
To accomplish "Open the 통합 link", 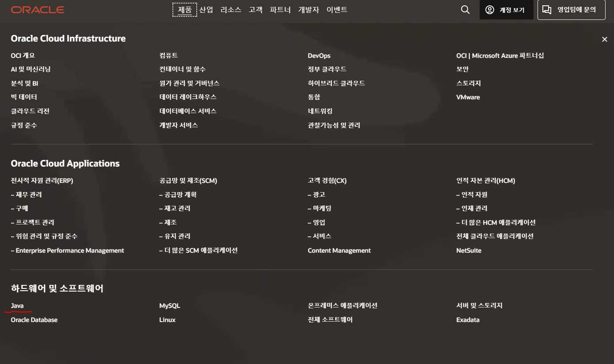I will coord(314,97).
